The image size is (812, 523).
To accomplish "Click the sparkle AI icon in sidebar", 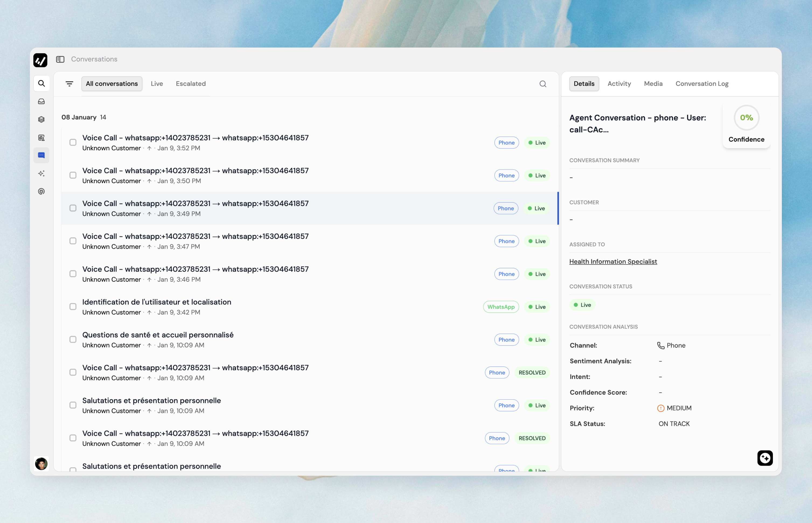I will click(41, 173).
